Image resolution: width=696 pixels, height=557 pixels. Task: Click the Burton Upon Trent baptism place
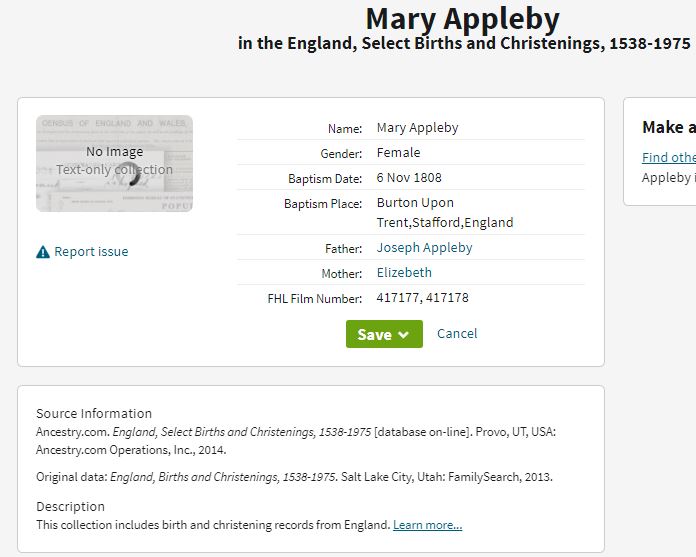pos(445,212)
